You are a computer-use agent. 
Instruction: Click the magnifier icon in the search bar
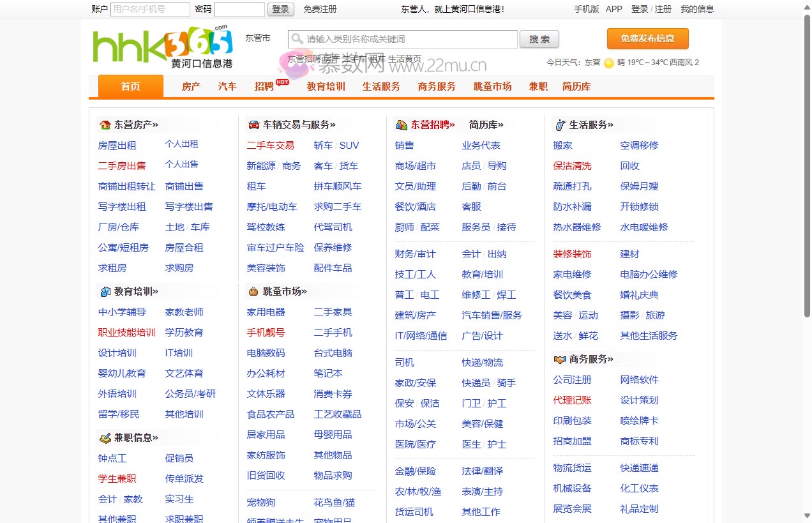[297, 39]
